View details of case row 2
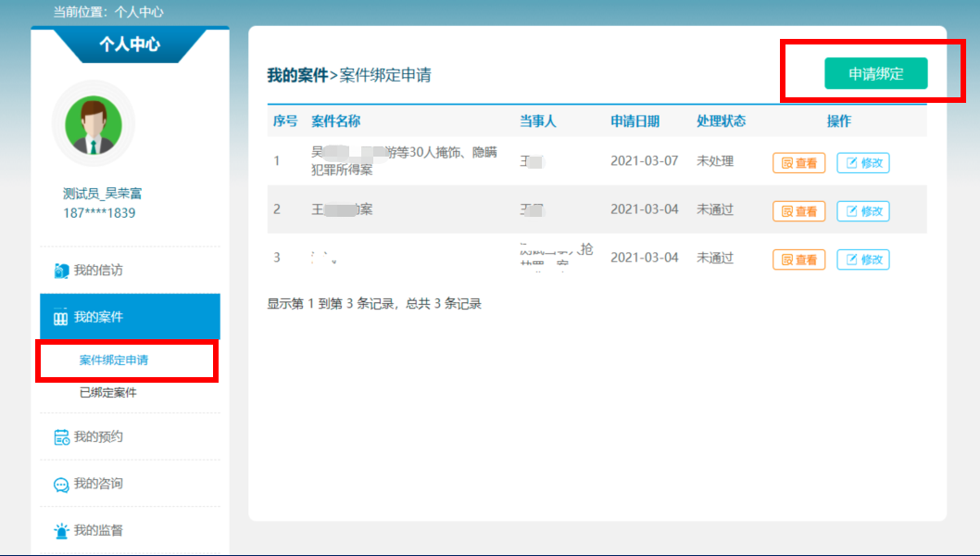 (798, 211)
